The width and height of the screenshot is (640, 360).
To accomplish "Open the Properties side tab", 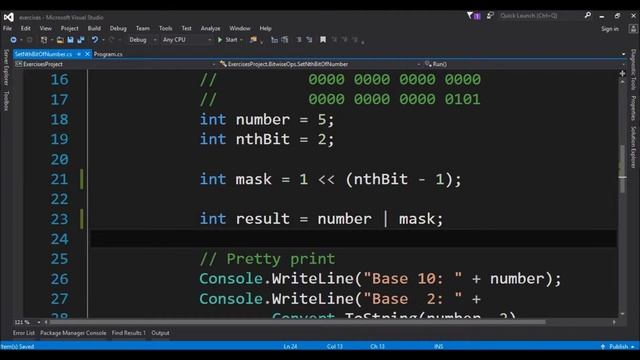I will [x=633, y=108].
